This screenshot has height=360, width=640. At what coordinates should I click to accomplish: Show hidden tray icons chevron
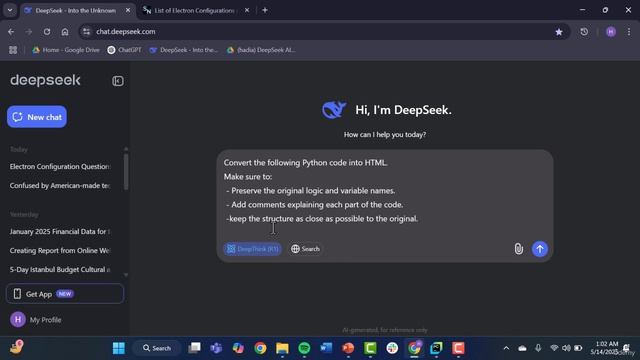click(506, 348)
